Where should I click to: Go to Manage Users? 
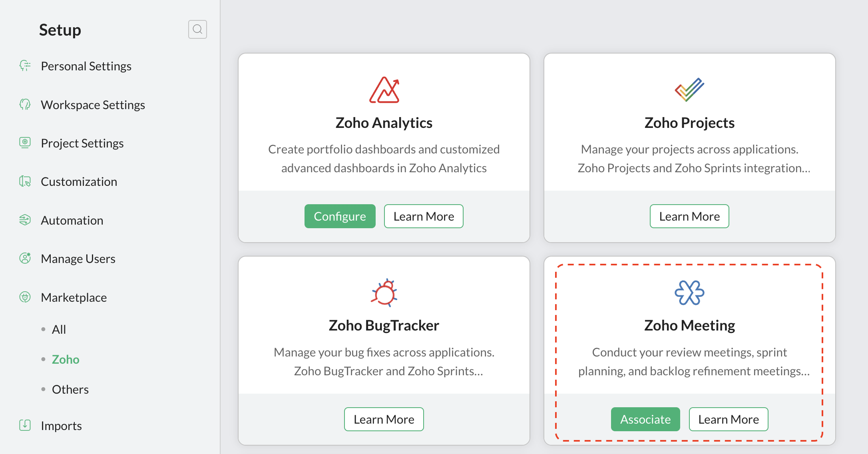(78, 259)
